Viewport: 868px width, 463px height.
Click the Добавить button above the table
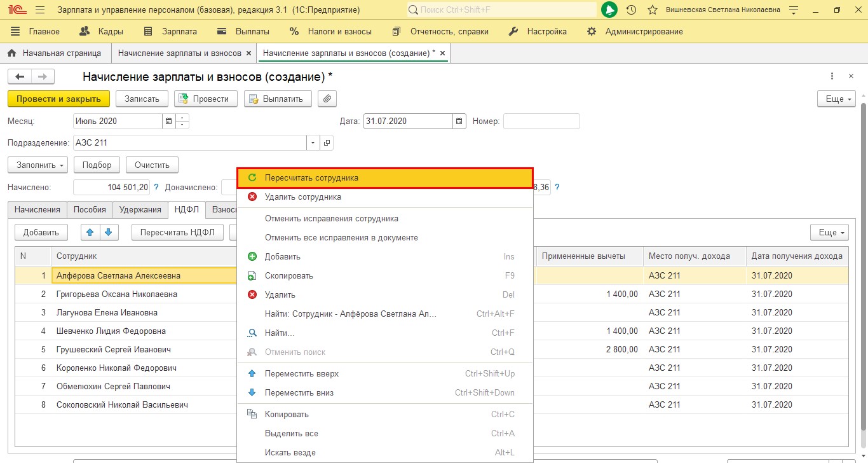pyautogui.click(x=41, y=232)
